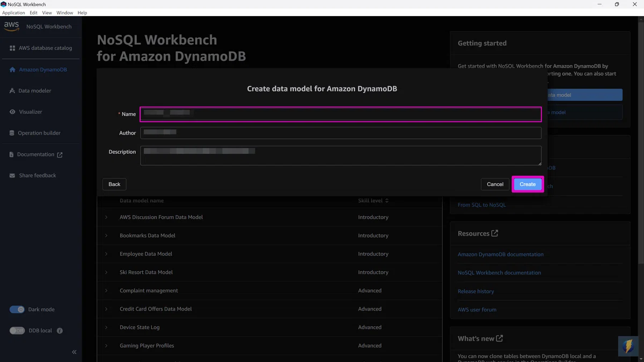Click external-link icon beside Resources heading

click(x=495, y=233)
